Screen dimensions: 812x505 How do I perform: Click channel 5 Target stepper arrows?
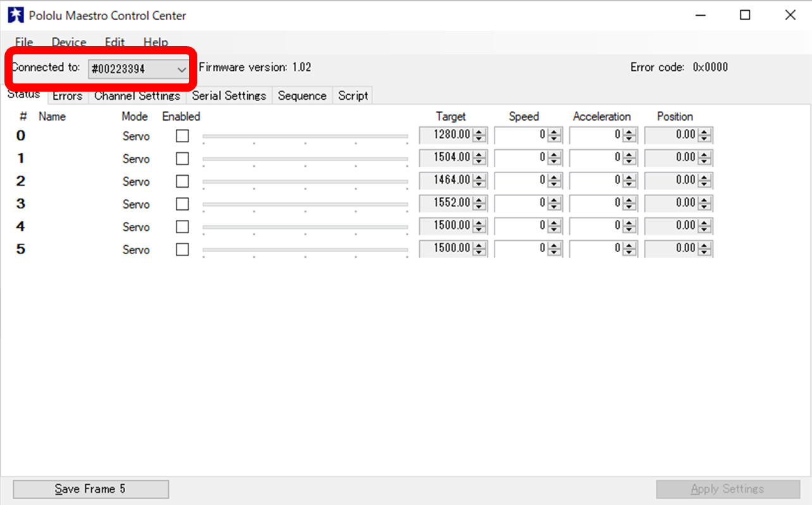(479, 248)
